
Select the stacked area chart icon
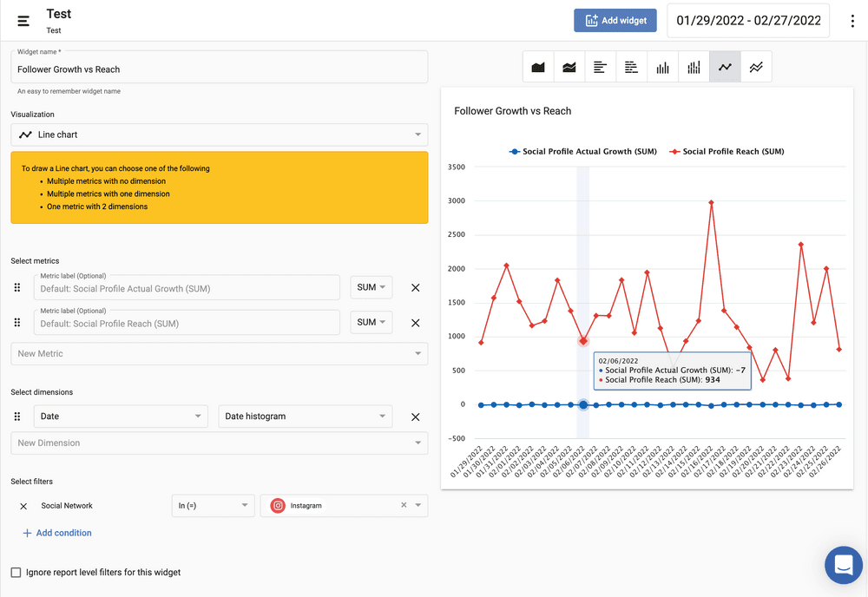pos(569,68)
